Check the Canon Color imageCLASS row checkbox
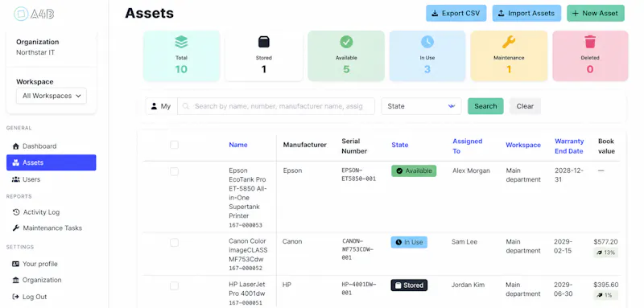The height and width of the screenshot is (308, 644). click(174, 243)
